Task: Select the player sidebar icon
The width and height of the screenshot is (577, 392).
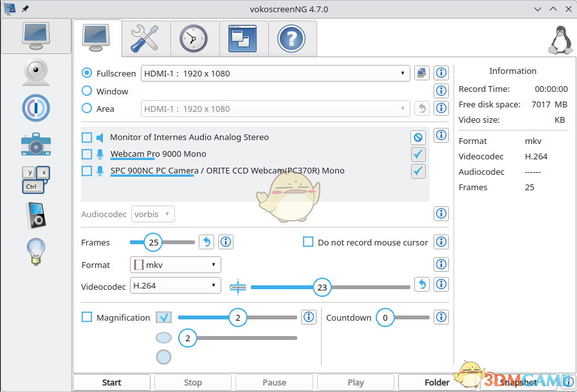Action: 35,215
